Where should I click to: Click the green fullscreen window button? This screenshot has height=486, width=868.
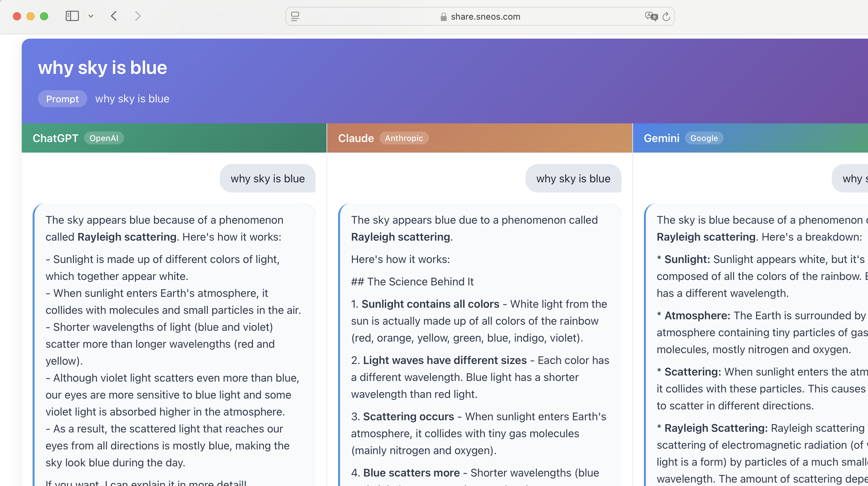(x=44, y=16)
